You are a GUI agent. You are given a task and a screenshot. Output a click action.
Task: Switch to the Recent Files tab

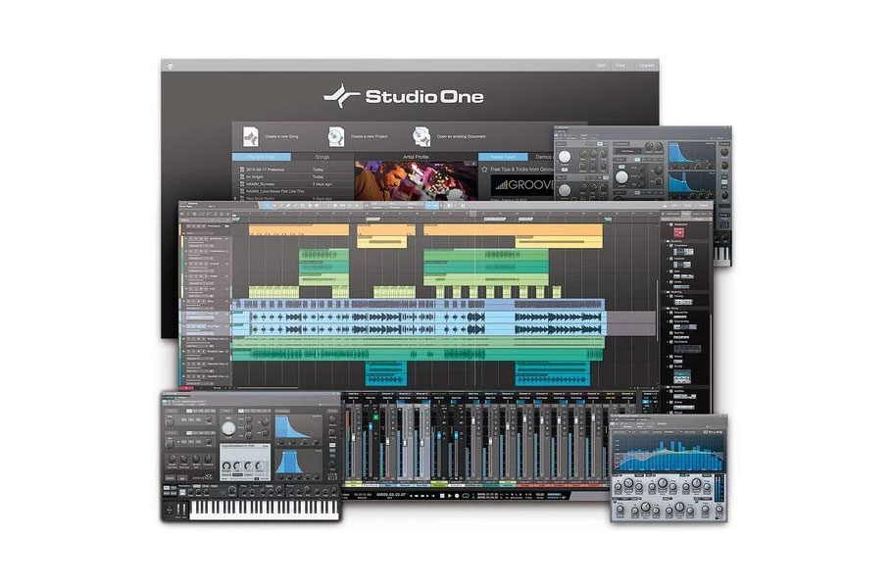[262, 157]
